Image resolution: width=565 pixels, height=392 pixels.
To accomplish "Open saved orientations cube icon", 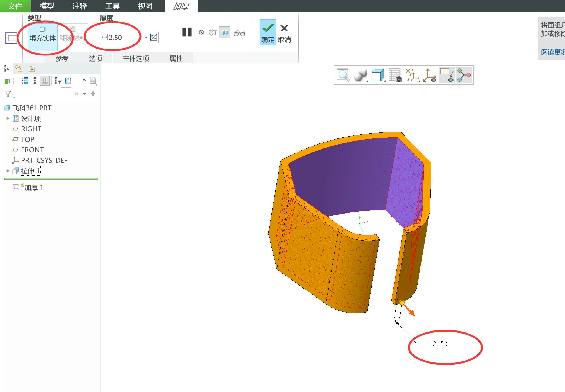I will tap(378, 75).
